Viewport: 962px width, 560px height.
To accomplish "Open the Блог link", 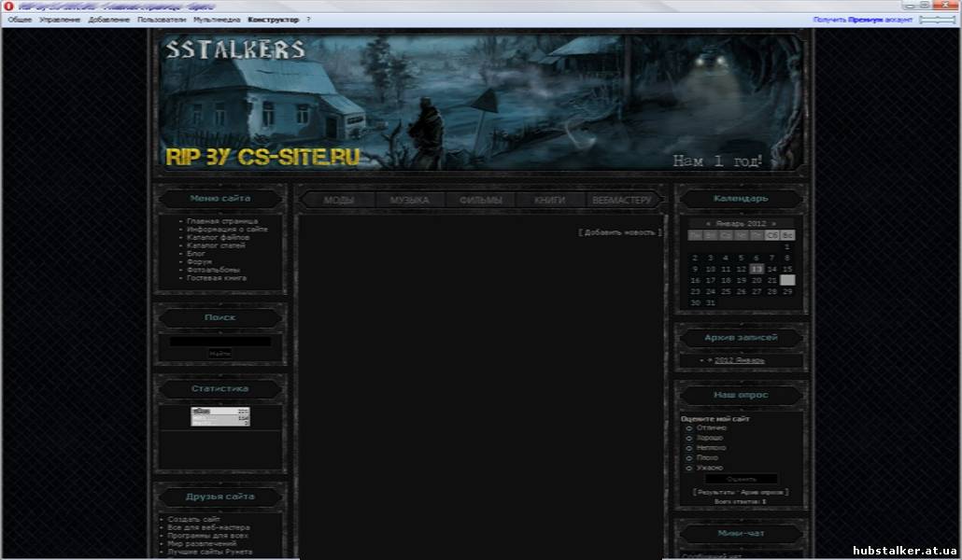I will coord(196,253).
